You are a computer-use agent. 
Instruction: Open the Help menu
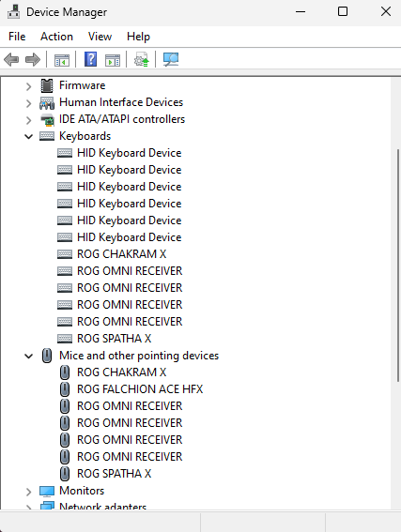(x=138, y=37)
